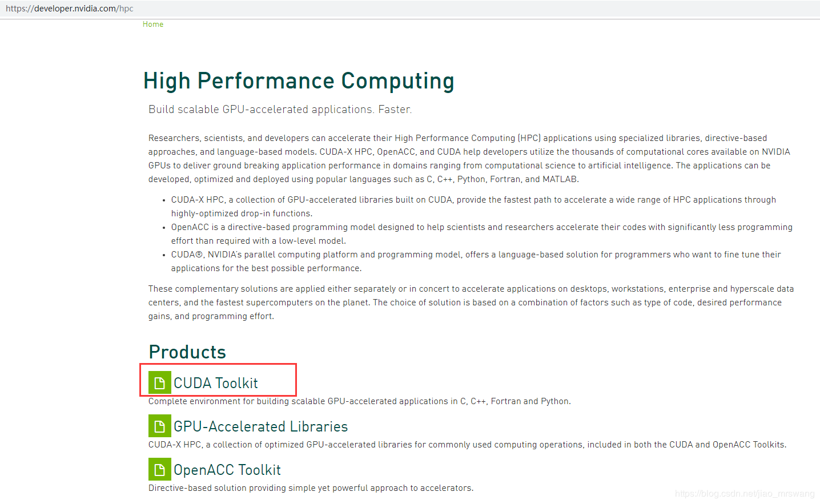Go to the Home breadcrumb link
This screenshot has width=820, height=504.
153,24
